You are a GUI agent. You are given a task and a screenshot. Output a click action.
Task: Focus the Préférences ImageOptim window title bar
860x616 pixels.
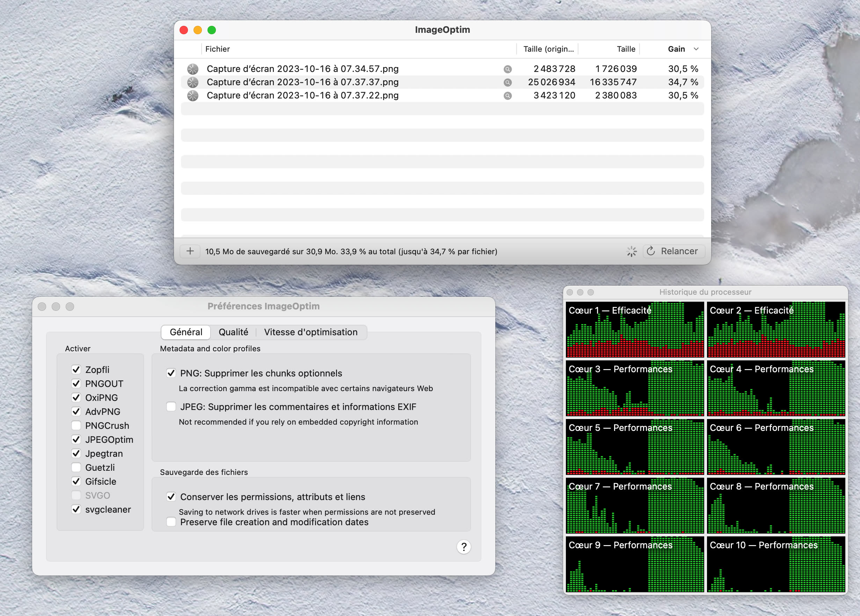(263, 306)
